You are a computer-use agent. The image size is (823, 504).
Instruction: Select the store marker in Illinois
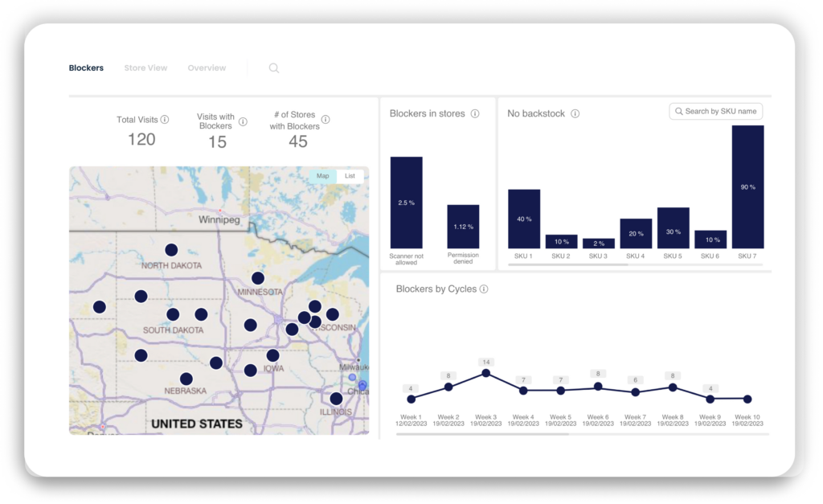336,399
